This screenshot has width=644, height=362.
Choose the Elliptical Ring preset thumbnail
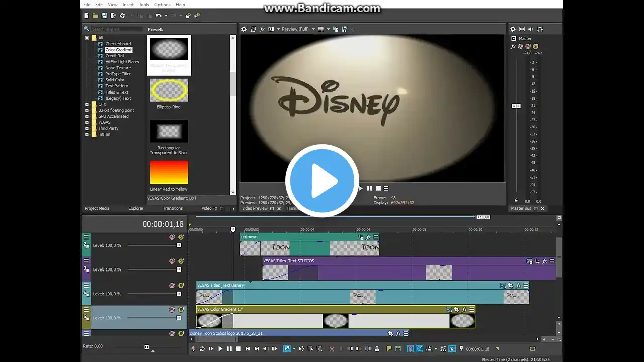click(169, 90)
